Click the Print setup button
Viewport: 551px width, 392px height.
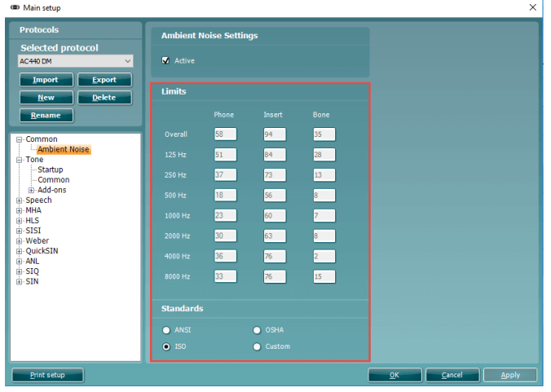[48, 375]
